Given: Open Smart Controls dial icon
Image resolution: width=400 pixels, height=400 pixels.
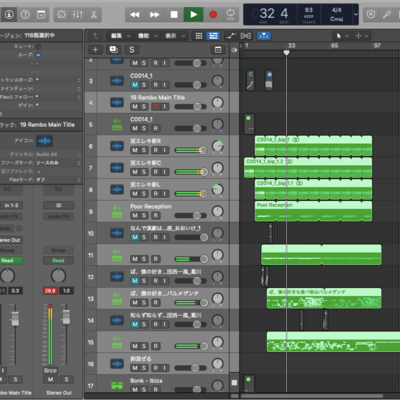Looking at the screenshot, I should (62, 15).
